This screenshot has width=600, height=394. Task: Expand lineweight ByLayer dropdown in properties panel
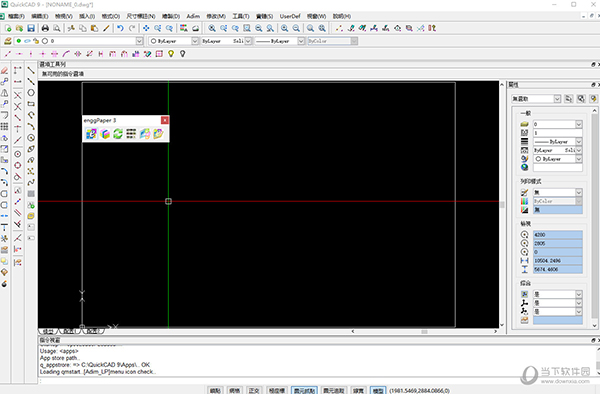point(579,142)
